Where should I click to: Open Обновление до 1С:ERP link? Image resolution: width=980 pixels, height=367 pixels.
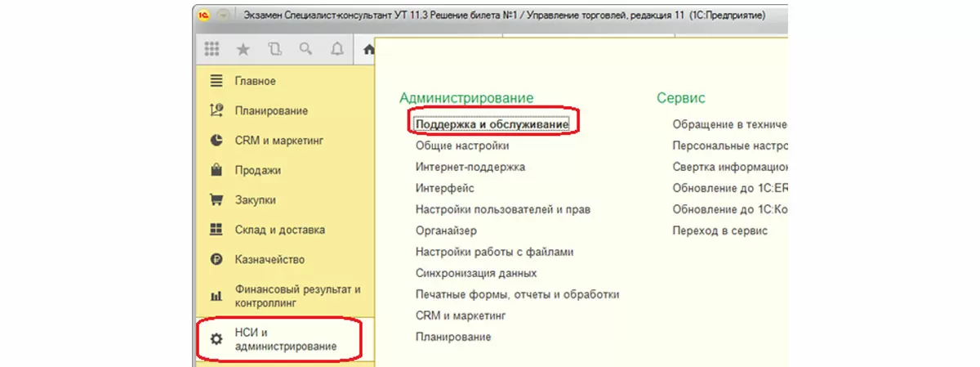click(729, 188)
